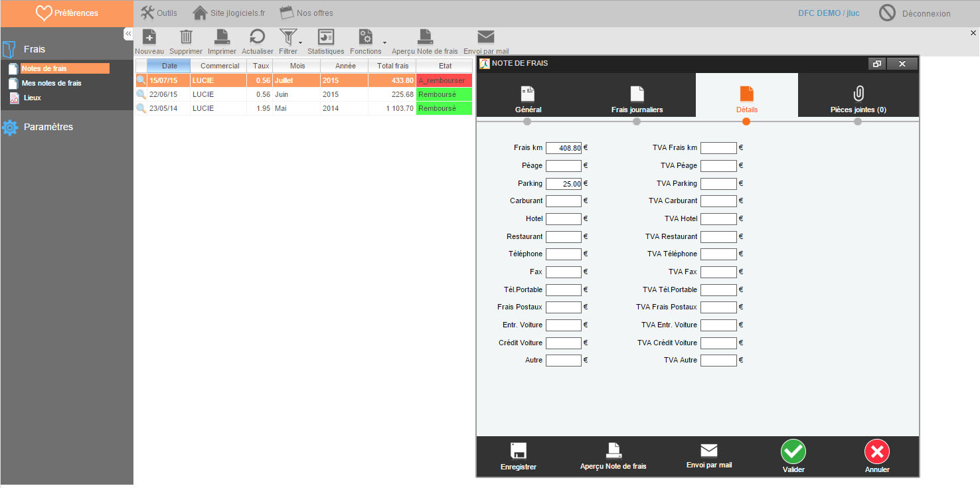The height and width of the screenshot is (488, 980).
Task: Open the Filtrer funnel icon
Action: click(287, 37)
